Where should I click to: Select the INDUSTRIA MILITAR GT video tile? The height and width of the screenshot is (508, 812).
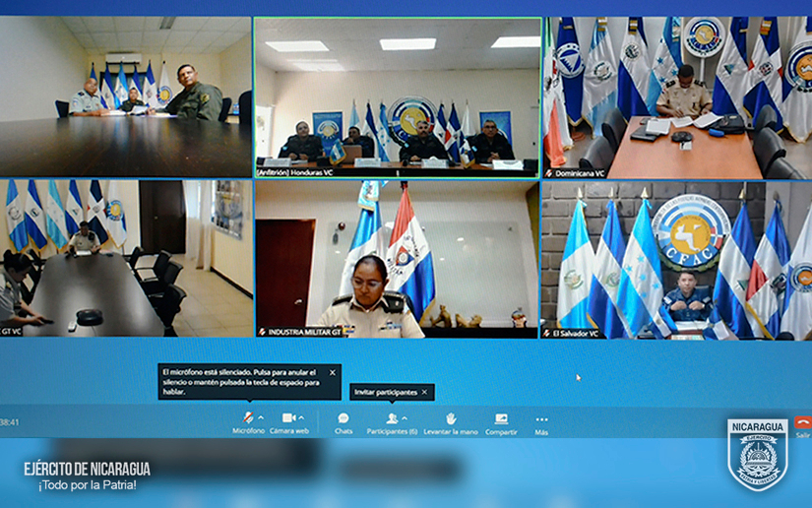pos(398,259)
